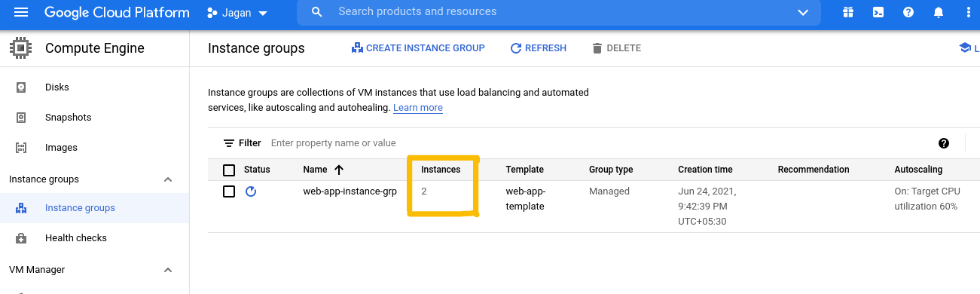Click the Google Cloud Platform logo text
The width and height of the screenshot is (980, 294).
point(117,13)
